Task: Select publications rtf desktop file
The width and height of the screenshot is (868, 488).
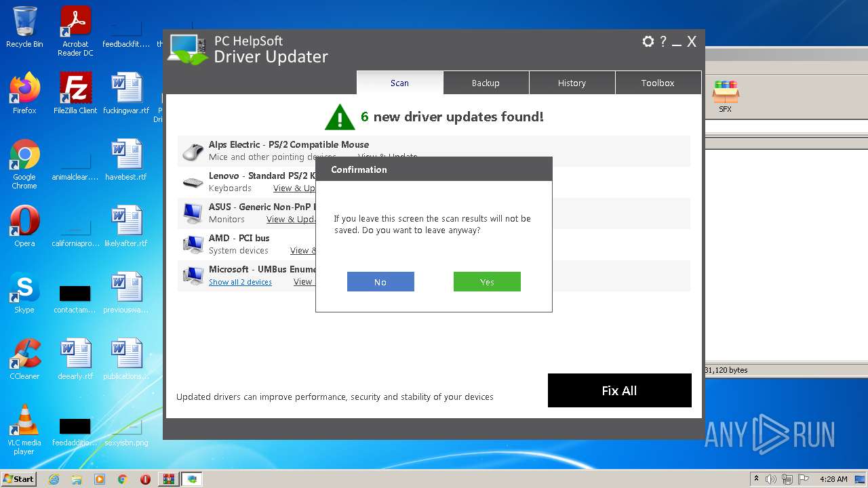Action: click(x=126, y=359)
